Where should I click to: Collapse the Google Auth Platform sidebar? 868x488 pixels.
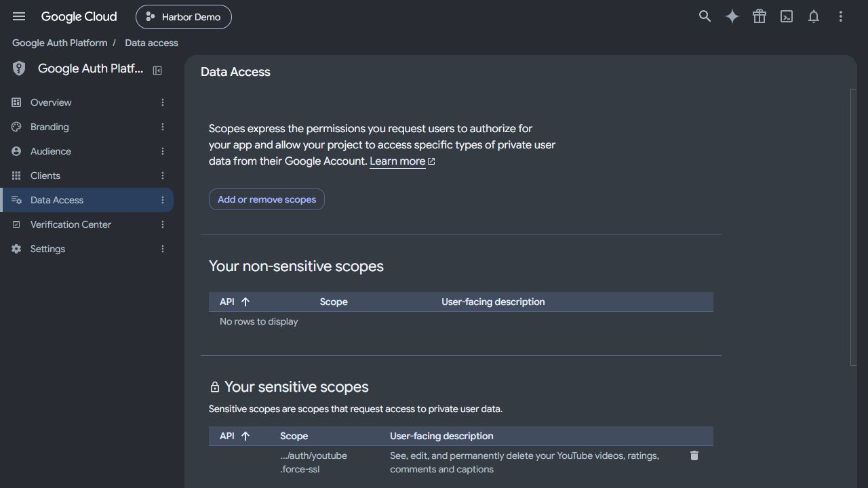157,70
